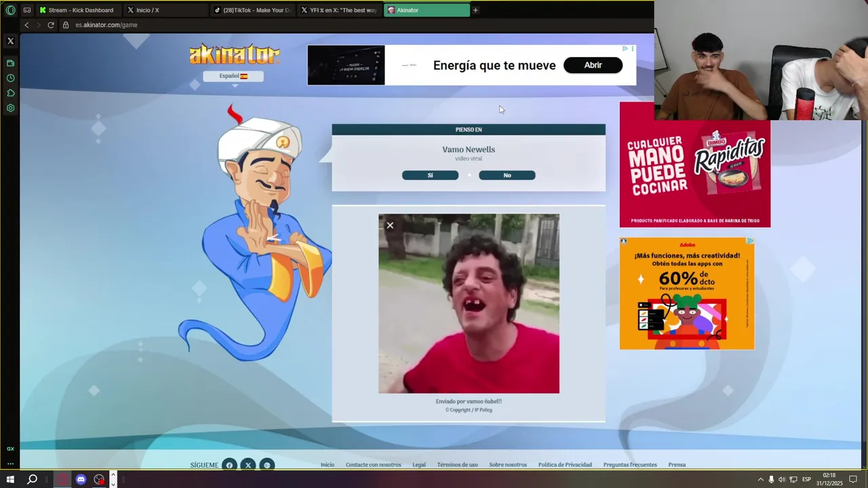Open the Preguntas frecuentes link
The image size is (868, 488).
click(x=630, y=465)
